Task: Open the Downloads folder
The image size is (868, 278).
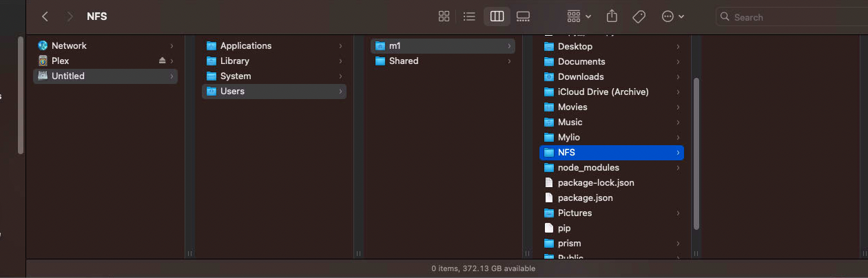Action: 580,76
